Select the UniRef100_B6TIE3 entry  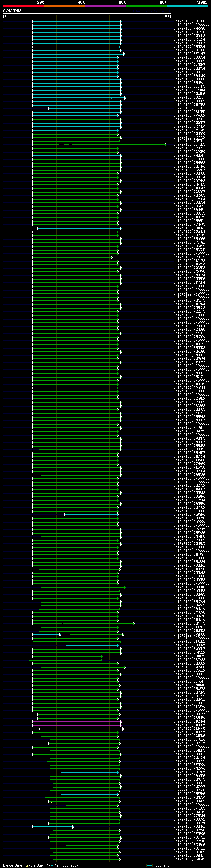(190, 145)
